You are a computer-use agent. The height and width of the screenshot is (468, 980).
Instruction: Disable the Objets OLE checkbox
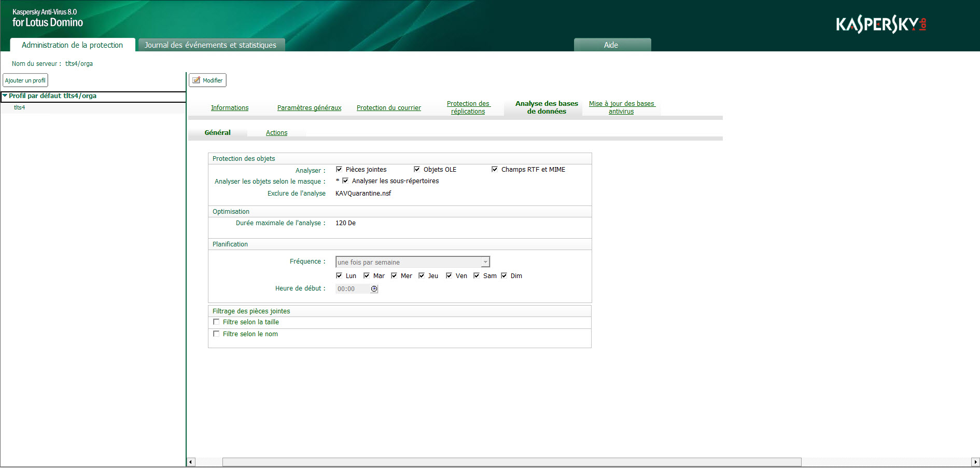click(x=417, y=169)
